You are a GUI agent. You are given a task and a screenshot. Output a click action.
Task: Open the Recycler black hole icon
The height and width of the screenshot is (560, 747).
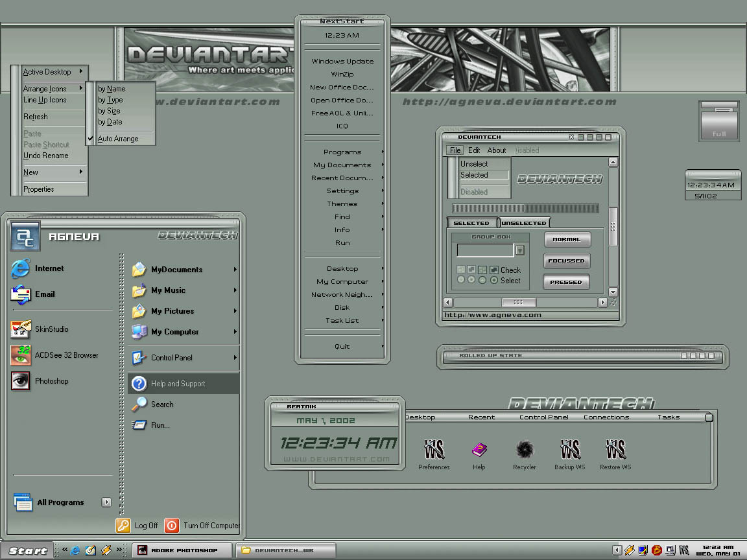coord(525,449)
